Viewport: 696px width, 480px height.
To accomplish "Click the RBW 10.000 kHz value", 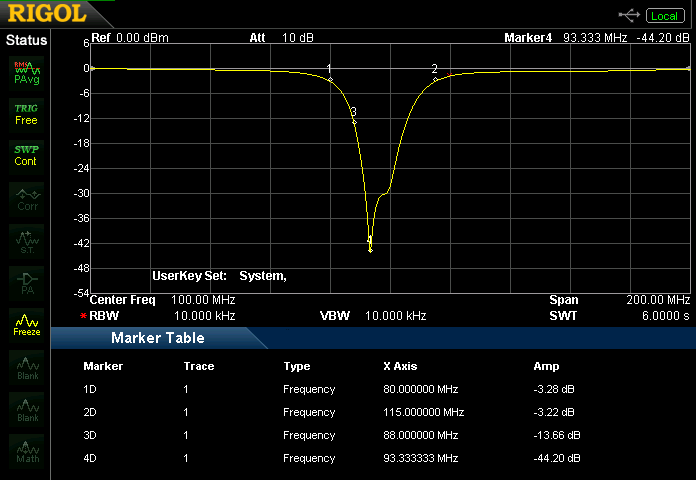I will coord(205,316).
